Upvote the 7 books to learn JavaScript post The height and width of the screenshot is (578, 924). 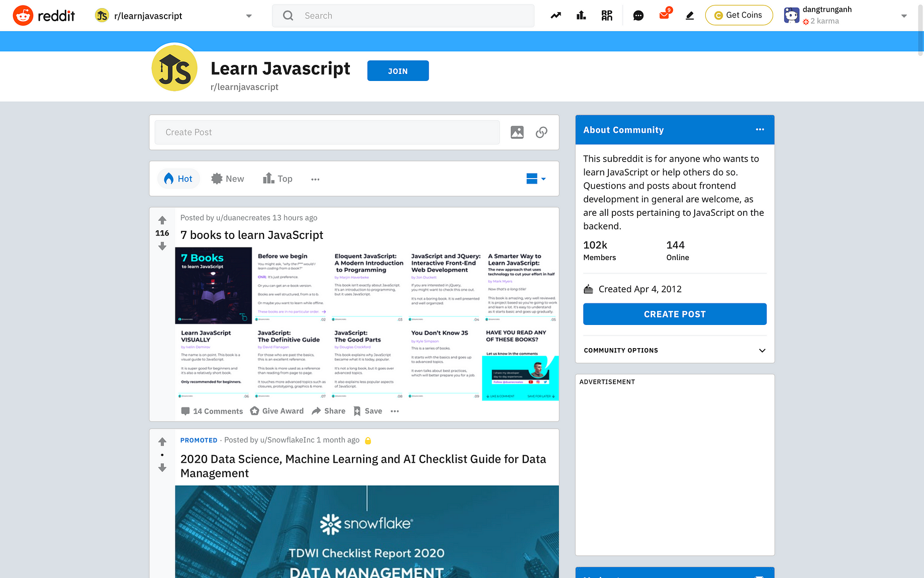162,220
